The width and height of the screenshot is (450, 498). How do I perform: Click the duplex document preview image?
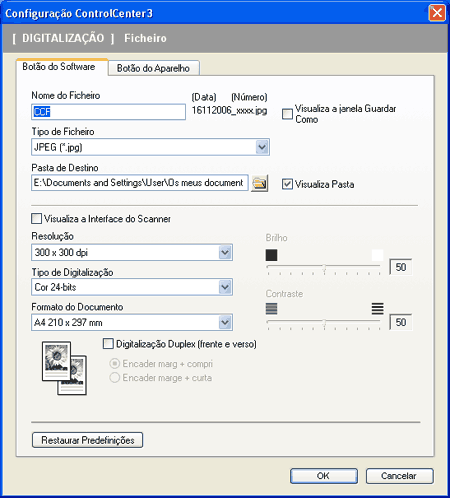point(64,368)
